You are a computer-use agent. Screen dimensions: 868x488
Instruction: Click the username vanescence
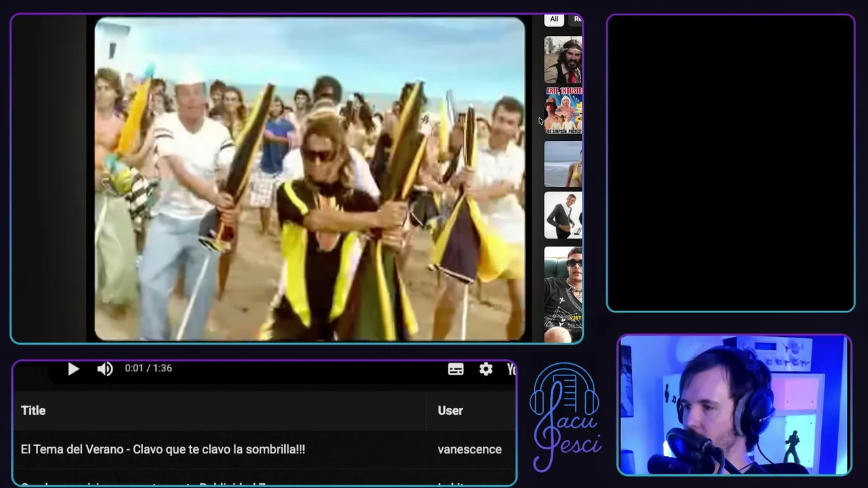[469, 449]
